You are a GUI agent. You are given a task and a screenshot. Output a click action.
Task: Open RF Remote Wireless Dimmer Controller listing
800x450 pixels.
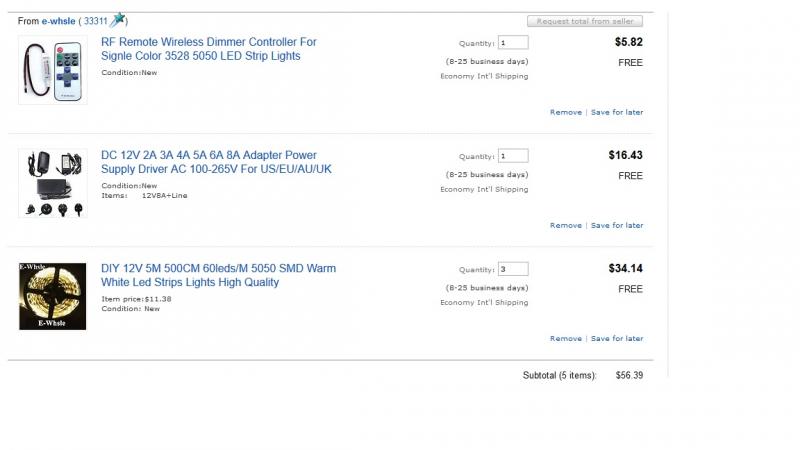coord(209,49)
